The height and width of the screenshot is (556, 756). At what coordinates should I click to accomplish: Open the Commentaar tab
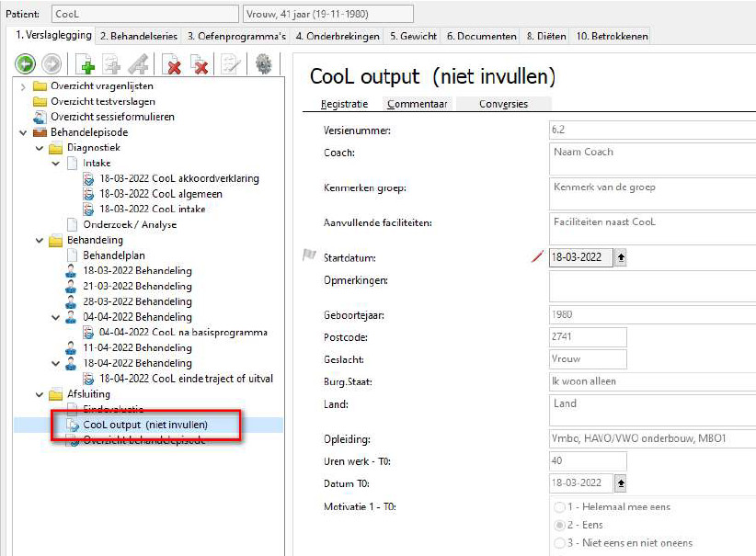pos(417,104)
